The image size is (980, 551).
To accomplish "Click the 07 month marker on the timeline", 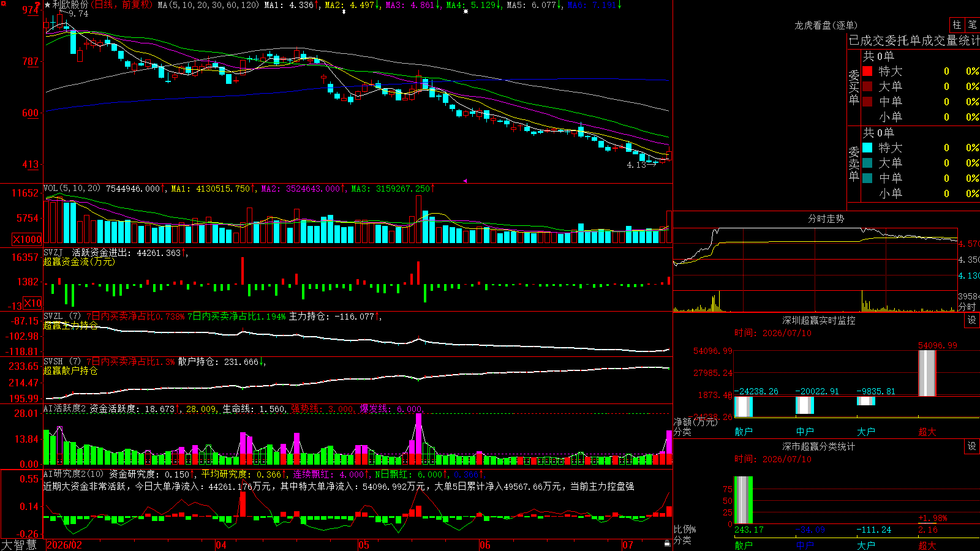I will [628, 545].
